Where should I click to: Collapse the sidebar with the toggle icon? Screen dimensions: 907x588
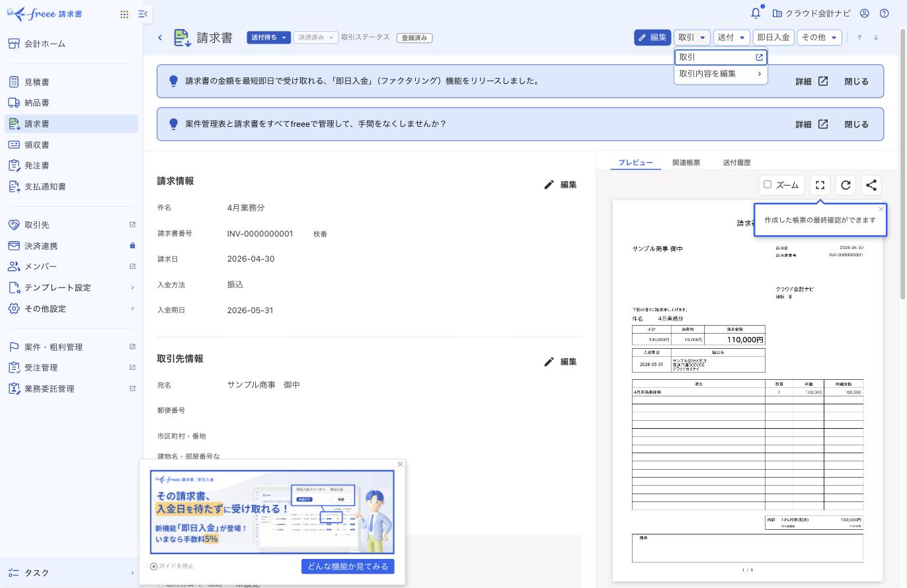tap(143, 14)
